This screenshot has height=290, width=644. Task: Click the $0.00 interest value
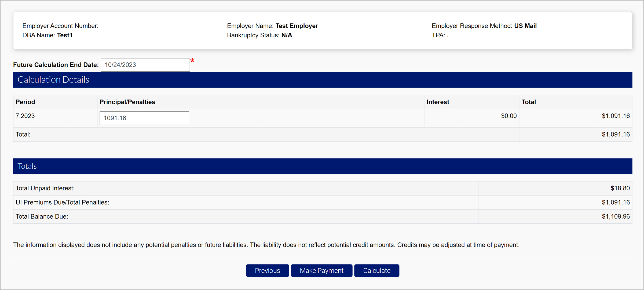pos(508,116)
